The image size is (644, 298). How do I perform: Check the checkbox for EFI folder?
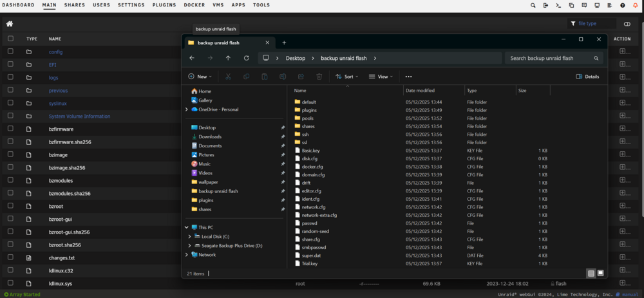10,64
